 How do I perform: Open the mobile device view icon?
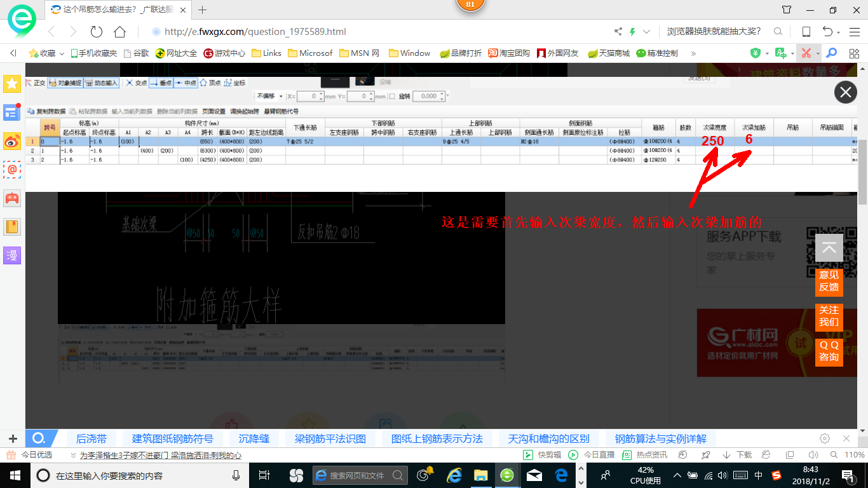(x=806, y=32)
